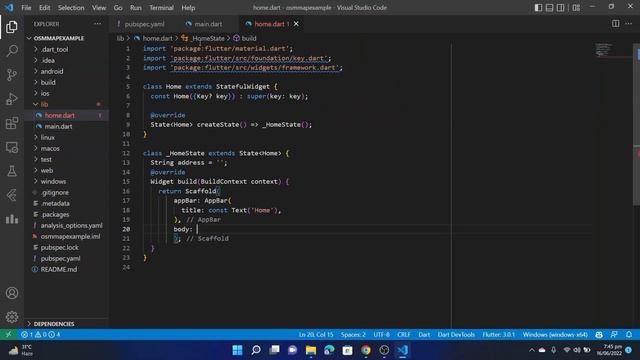Open the Remote Explorer view
Image resolution: width=640 pixels, height=360 pixels.
tap(12, 147)
